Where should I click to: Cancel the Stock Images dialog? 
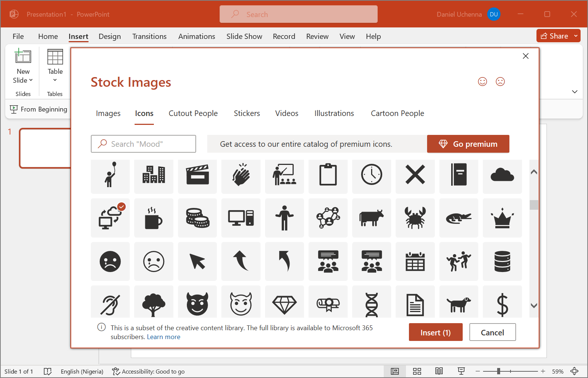(x=492, y=332)
